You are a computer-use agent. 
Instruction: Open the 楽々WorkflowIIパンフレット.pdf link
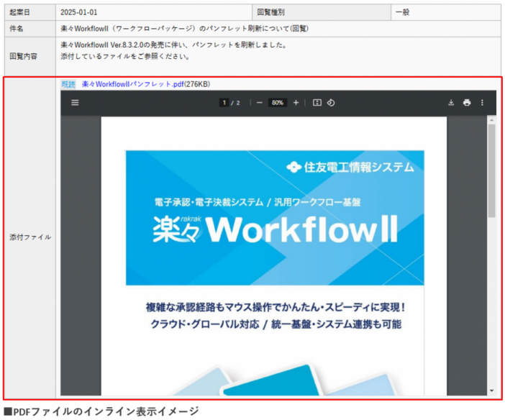[x=132, y=84]
